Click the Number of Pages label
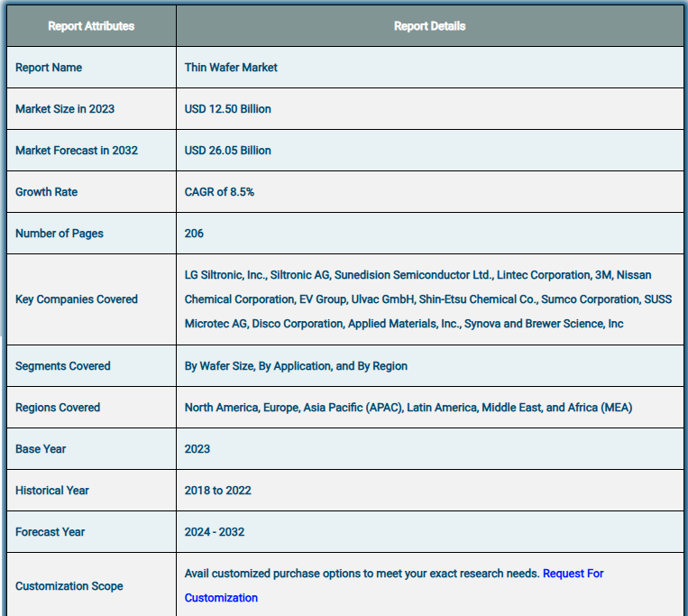The height and width of the screenshot is (616, 688). (60, 234)
